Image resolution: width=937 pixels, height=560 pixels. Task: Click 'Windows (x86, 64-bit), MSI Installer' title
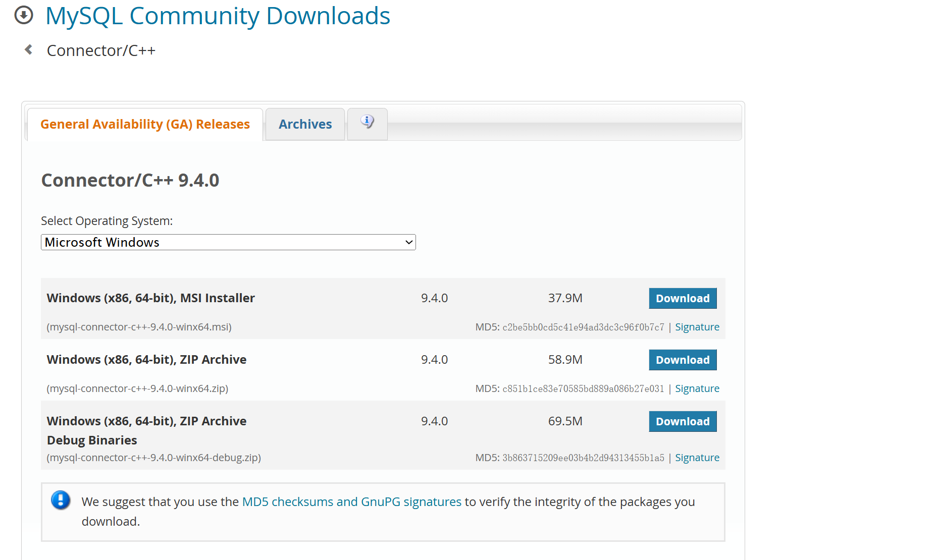pyautogui.click(x=150, y=298)
